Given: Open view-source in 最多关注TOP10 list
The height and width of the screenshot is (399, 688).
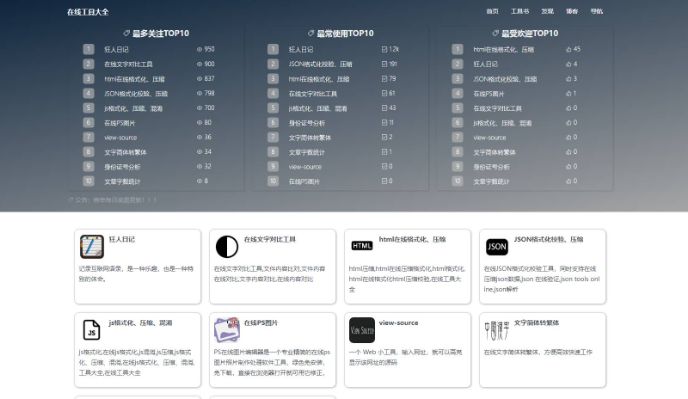Looking at the screenshot, I should (x=121, y=137).
